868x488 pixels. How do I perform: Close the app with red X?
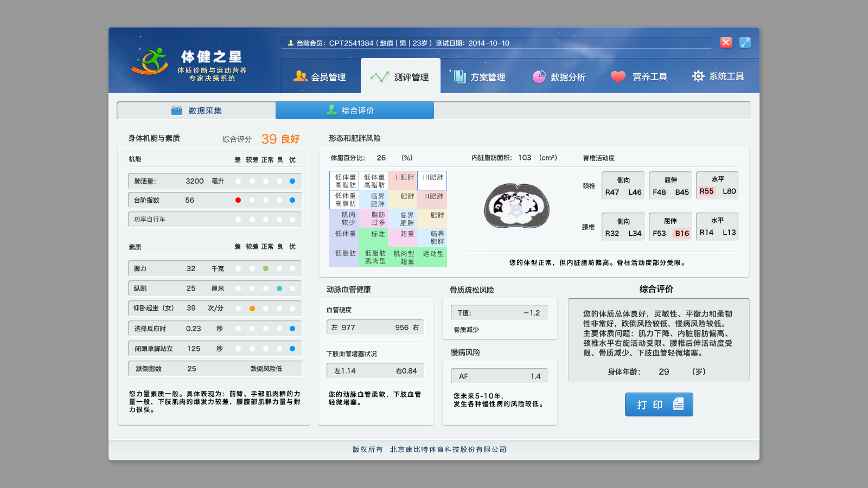pos(726,42)
